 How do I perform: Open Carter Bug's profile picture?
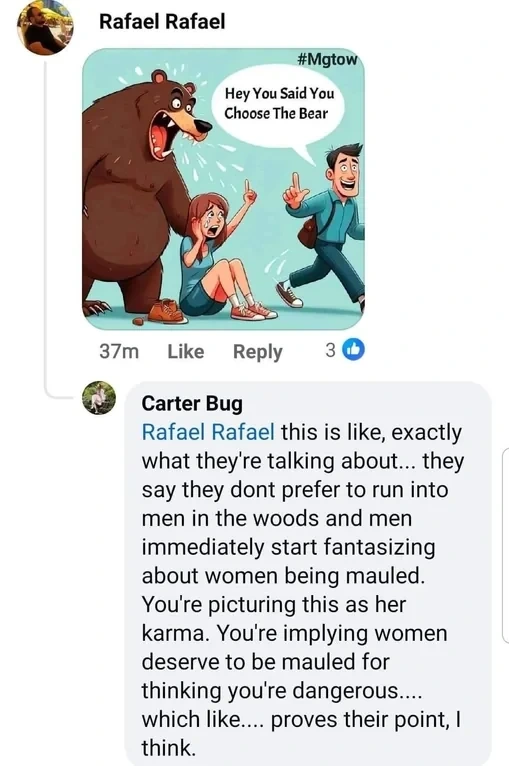[99, 398]
